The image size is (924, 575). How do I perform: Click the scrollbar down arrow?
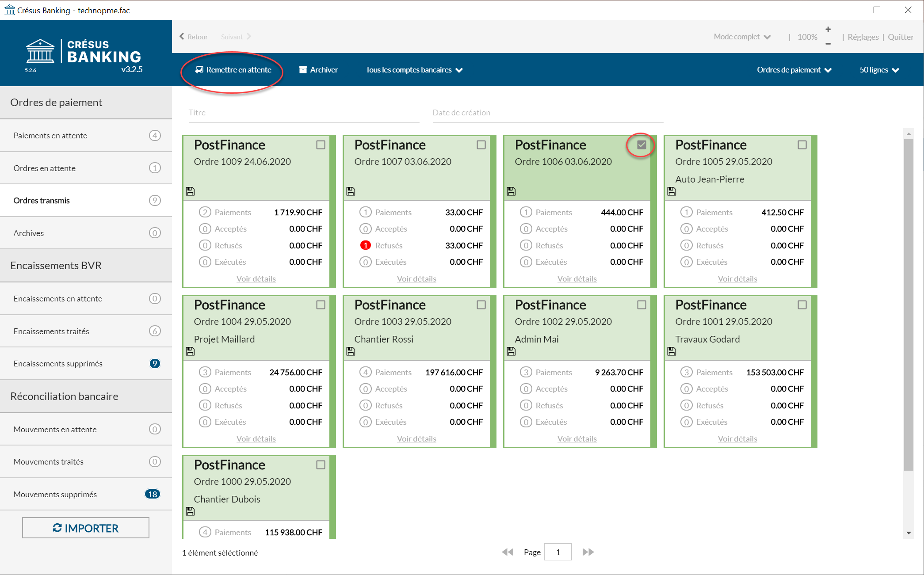pyautogui.click(x=909, y=533)
